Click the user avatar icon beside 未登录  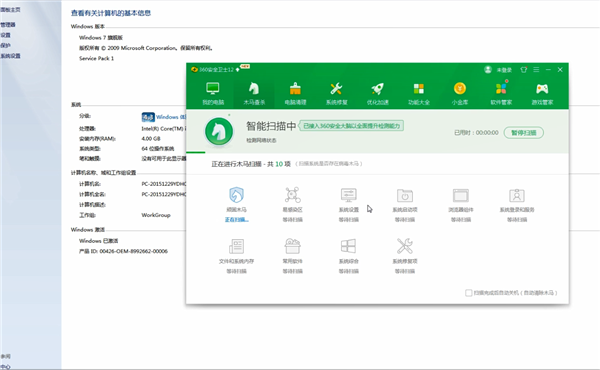pyautogui.click(x=488, y=70)
